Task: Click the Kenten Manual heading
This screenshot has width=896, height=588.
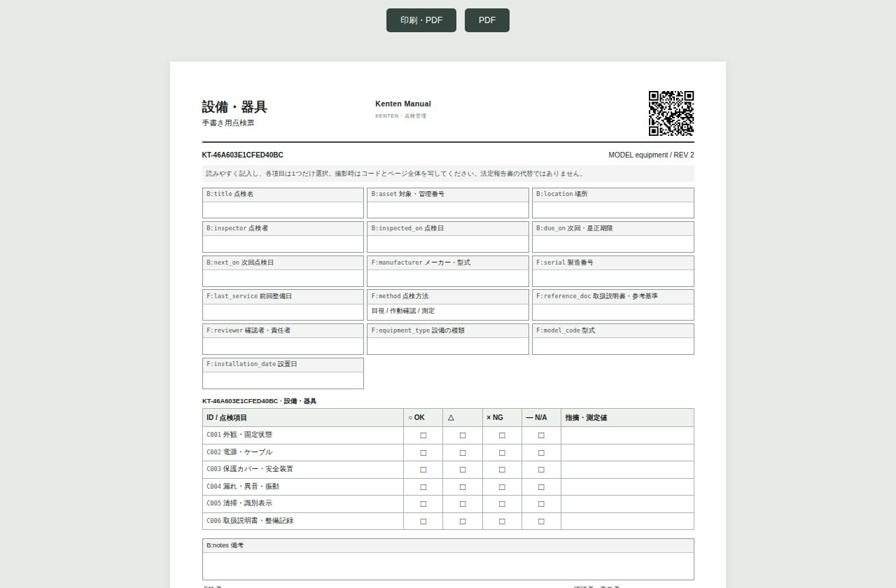Action: click(x=403, y=104)
